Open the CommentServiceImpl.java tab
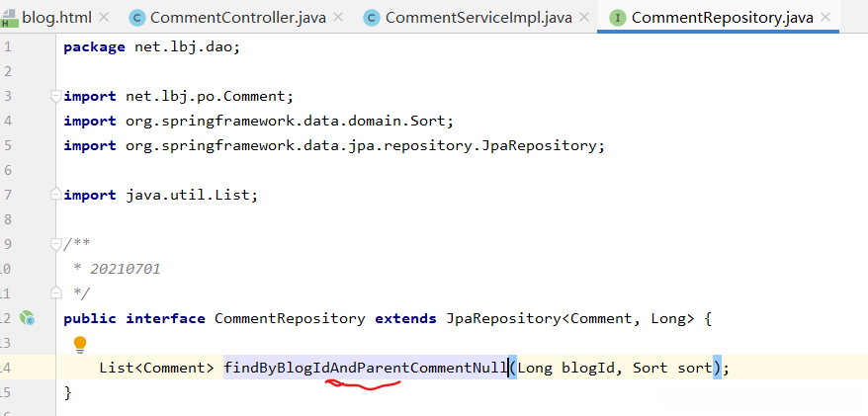The image size is (868, 416). pos(478,18)
